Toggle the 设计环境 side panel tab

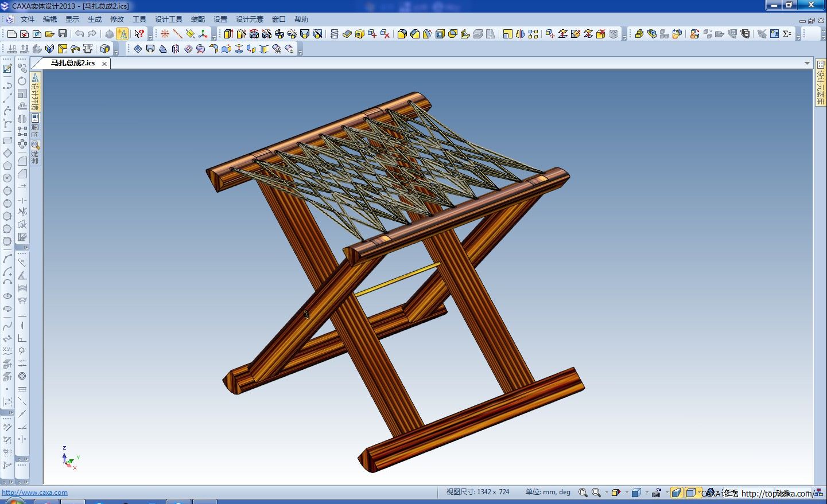point(36,91)
